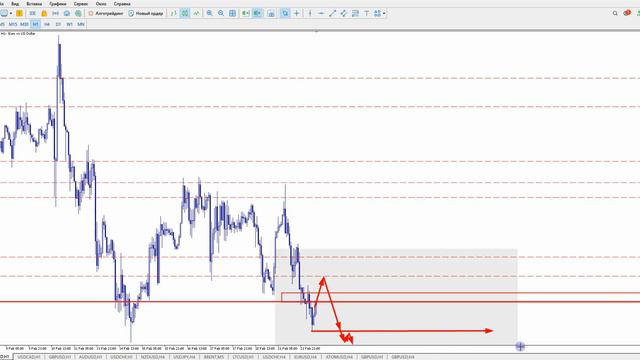The height and width of the screenshot is (360, 640).
Task: Click the Новый ордер button
Action: point(146,13)
